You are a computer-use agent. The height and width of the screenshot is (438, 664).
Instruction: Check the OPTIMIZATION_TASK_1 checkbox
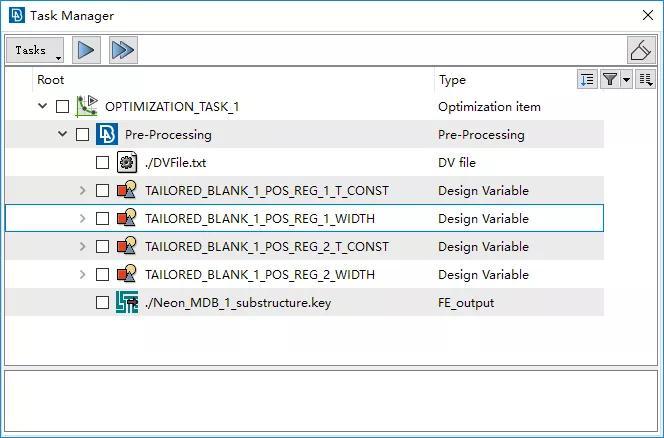tap(62, 106)
